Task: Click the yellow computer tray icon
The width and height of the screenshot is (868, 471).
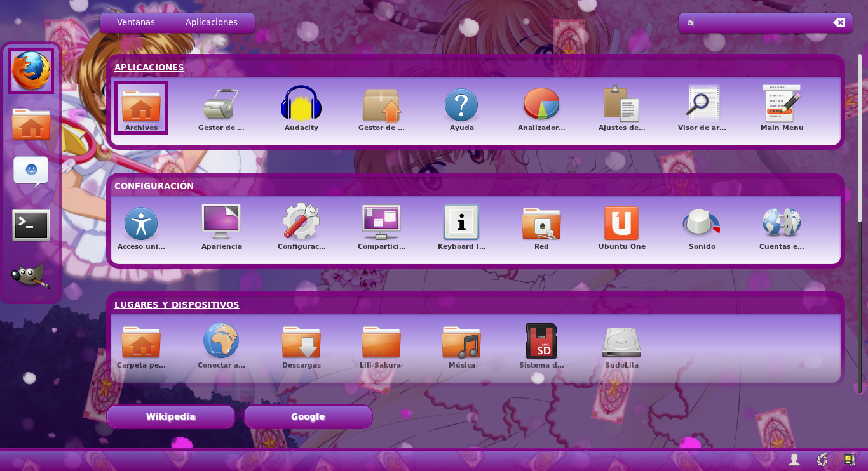Action: click(850, 460)
